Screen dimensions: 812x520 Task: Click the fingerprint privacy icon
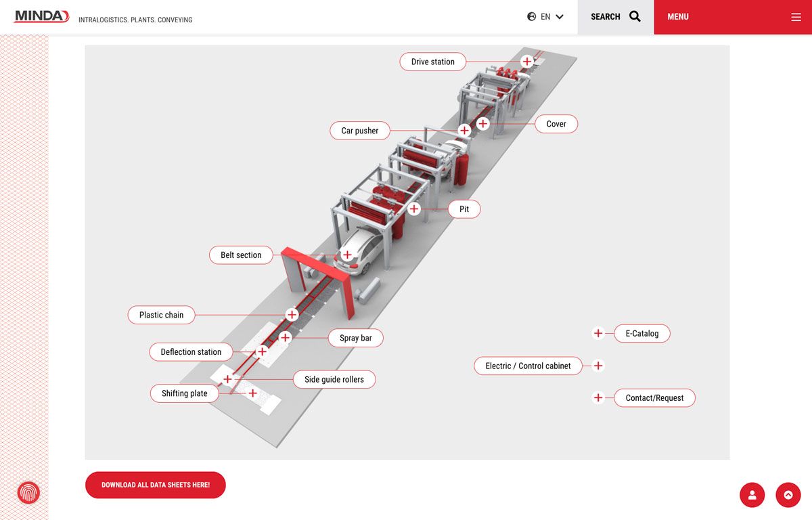coord(28,493)
